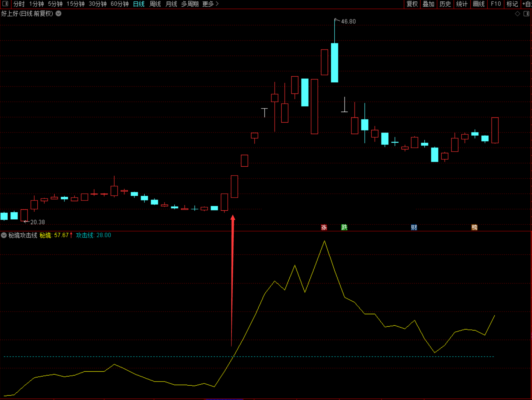
Task: Open the red 涨 event marker
Action: click(324, 227)
